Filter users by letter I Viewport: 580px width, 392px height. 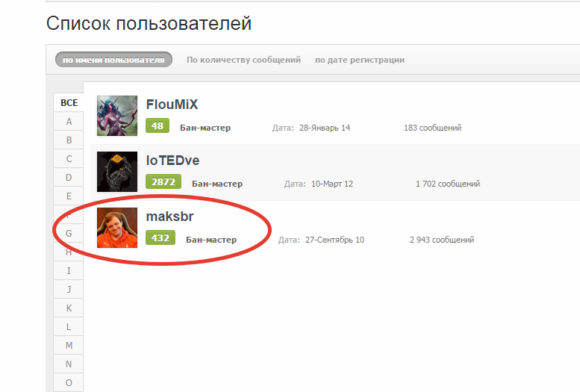(69, 270)
